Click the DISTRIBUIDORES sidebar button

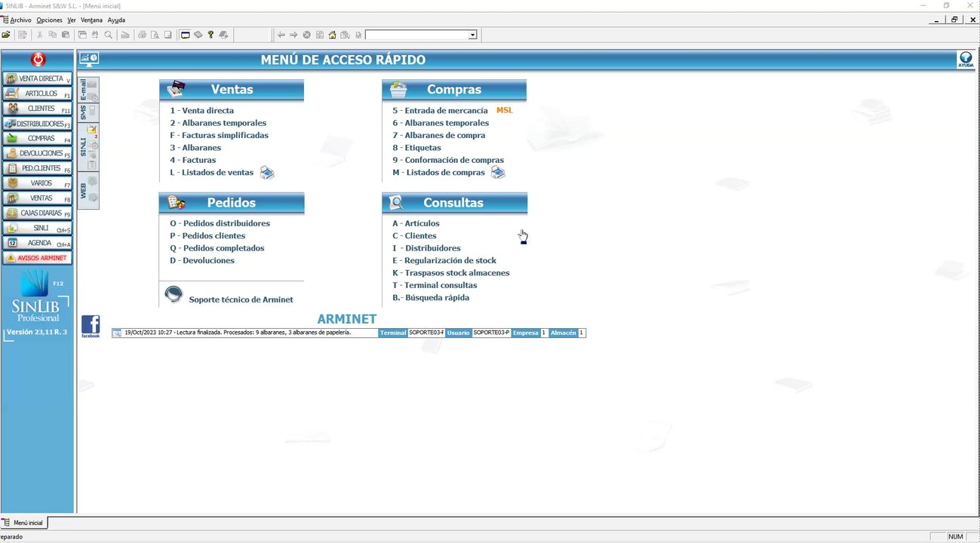(38, 124)
